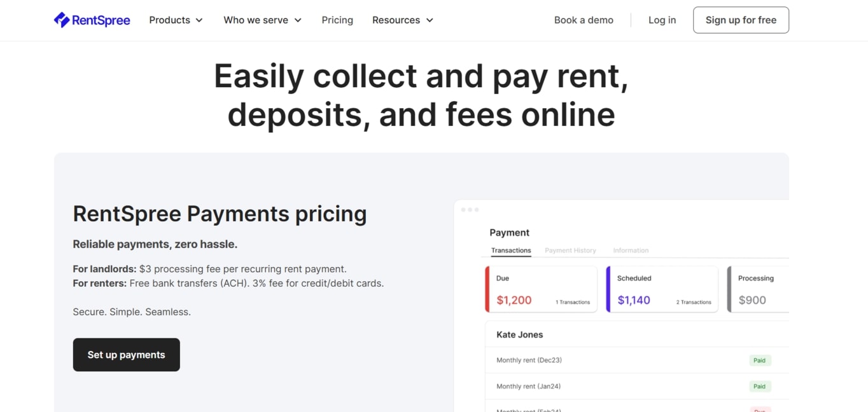Screen dimensions: 868x412
Task: Open the Information tab
Action: (x=631, y=251)
